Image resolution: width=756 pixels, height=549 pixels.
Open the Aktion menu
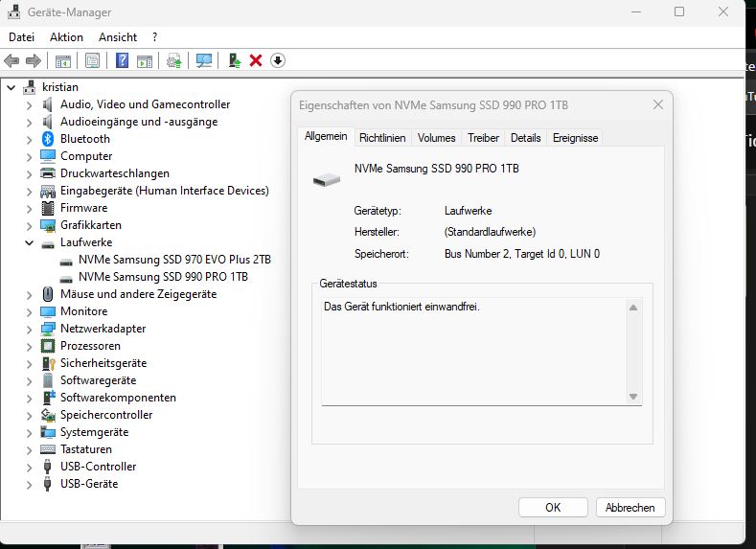pos(66,37)
